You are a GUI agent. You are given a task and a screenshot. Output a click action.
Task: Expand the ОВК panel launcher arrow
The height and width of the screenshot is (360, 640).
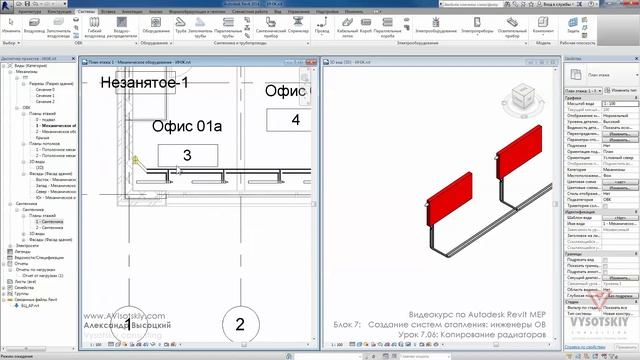[136, 43]
